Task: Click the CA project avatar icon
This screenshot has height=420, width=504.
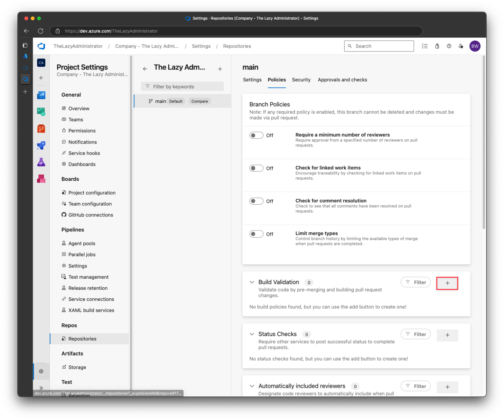Action: (x=41, y=63)
